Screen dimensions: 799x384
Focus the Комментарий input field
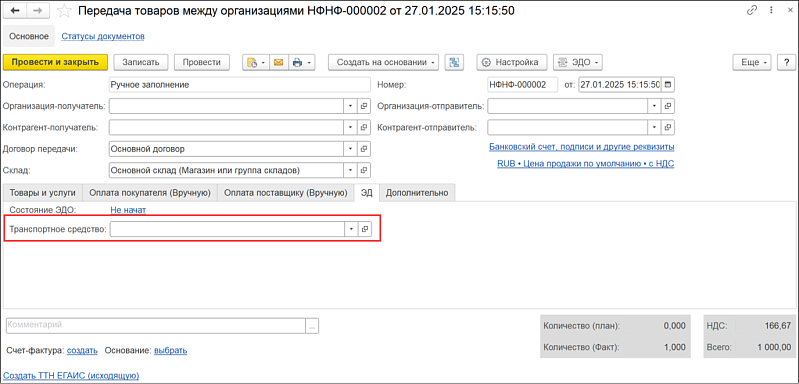(x=156, y=326)
